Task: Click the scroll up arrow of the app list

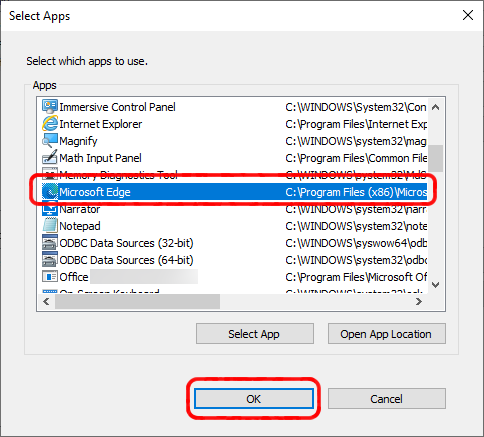Action: tap(436, 107)
